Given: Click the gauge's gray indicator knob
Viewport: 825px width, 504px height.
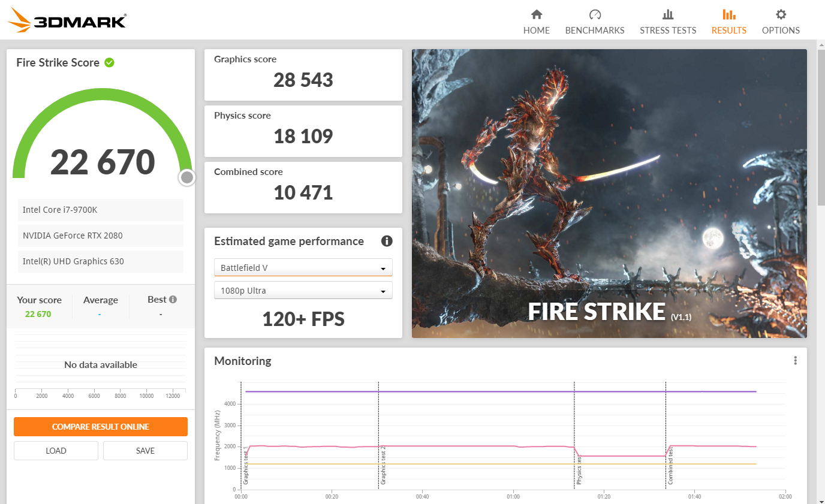Looking at the screenshot, I should [x=187, y=177].
